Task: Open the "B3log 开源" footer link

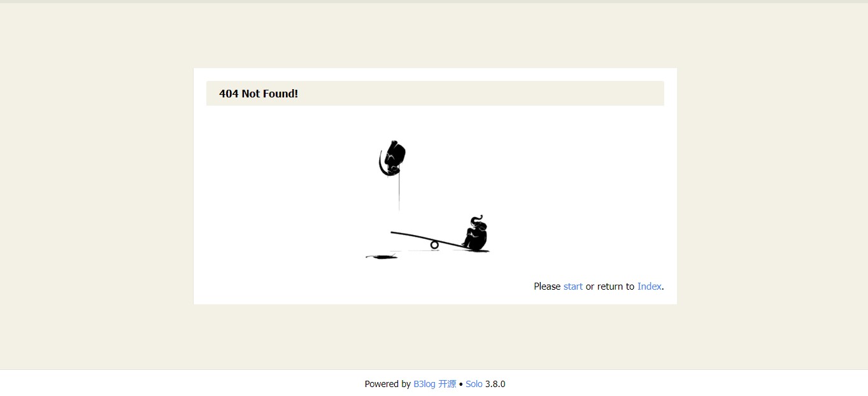Action: (x=435, y=384)
